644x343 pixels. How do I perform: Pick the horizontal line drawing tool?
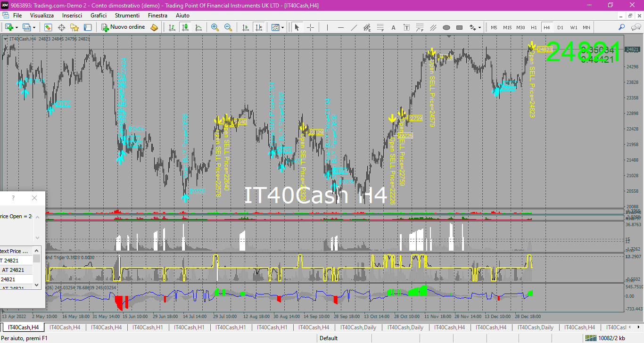coord(341,27)
